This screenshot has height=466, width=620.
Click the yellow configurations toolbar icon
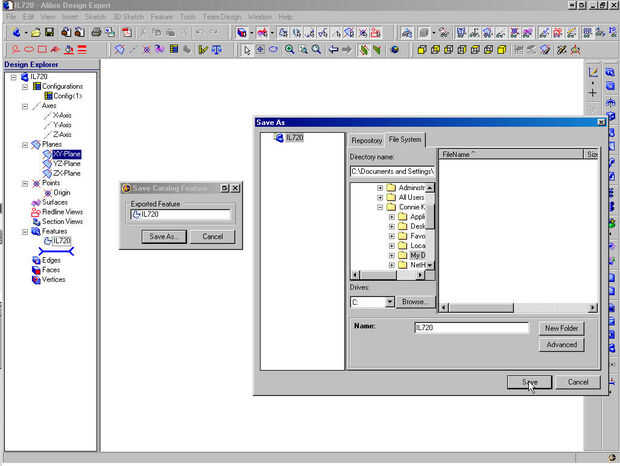[174, 50]
